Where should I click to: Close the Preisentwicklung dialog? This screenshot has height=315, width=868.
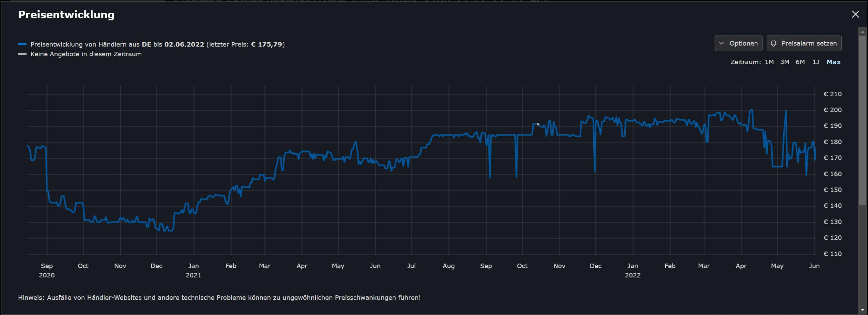pos(855,14)
